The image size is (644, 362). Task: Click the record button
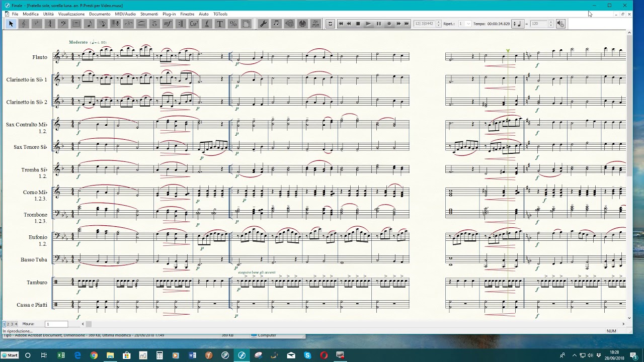pyautogui.click(x=388, y=24)
